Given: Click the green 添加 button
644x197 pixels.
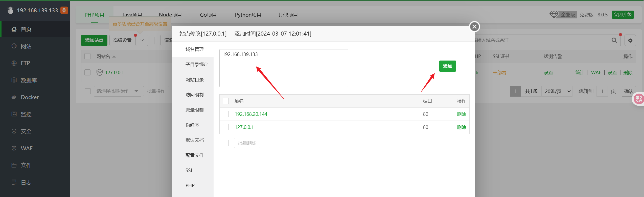Looking at the screenshot, I should click(x=447, y=66).
